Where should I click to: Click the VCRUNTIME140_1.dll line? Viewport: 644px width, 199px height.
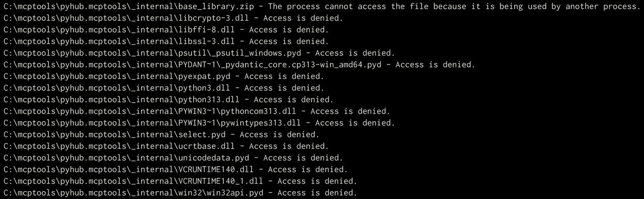click(180, 181)
